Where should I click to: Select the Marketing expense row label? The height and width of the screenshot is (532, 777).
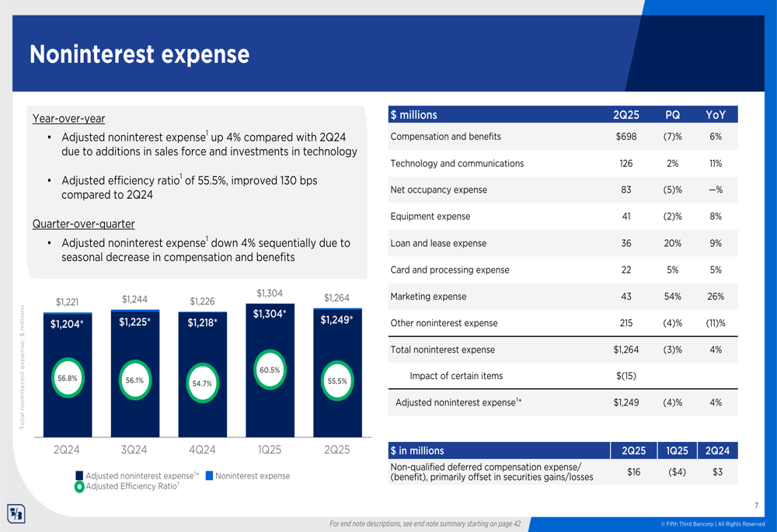click(428, 296)
